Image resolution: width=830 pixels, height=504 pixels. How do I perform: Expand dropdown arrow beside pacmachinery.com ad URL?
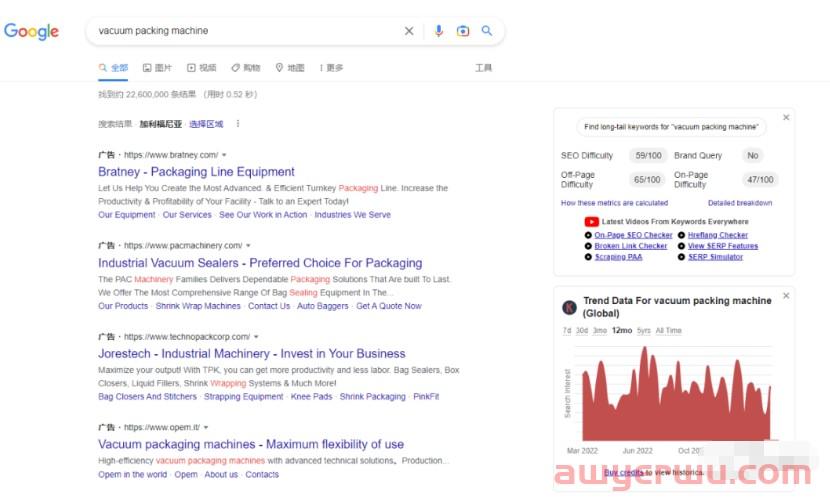coord(249,246)
